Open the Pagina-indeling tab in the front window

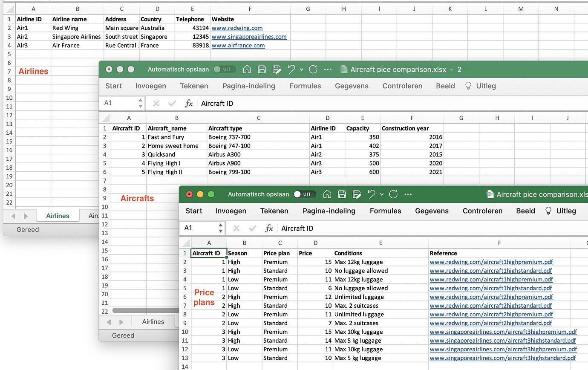coord(329,211)
